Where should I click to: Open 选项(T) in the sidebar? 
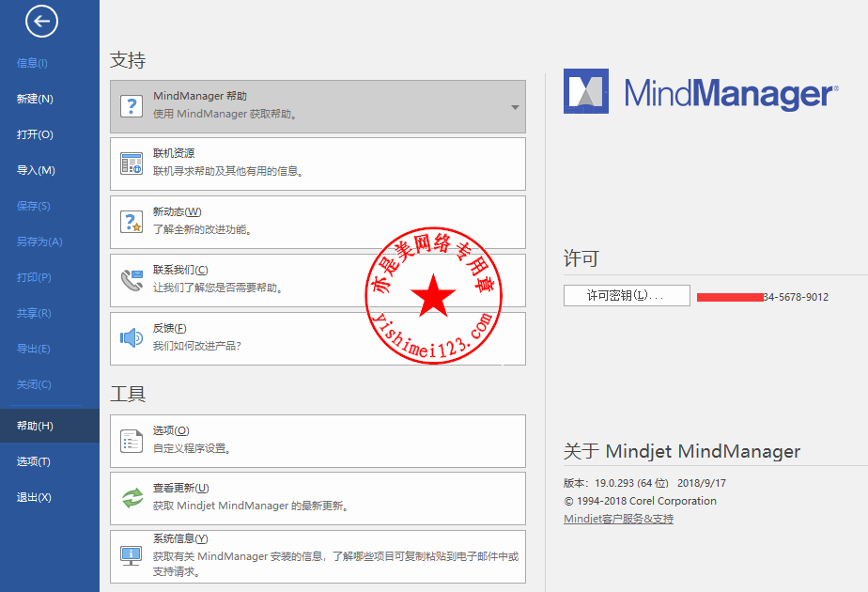[33, 461]
